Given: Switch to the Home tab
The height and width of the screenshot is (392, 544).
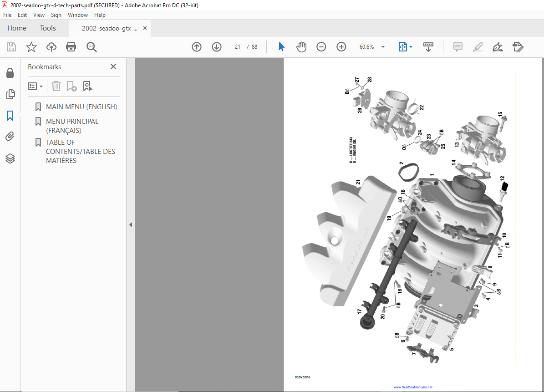Looking at the screenshot, I should tap(17, 28).
